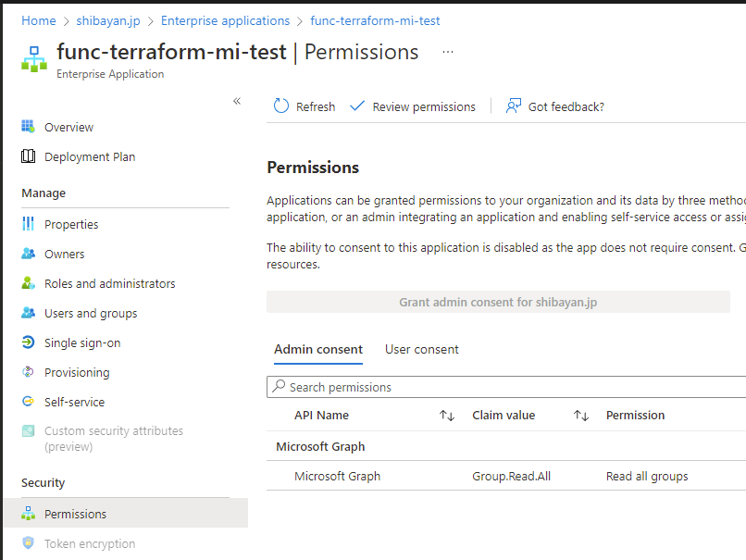Open the more options ellipsis beside title
Image resolution: width=746 pixels, height=560 pixels.
tap(448, 52)
